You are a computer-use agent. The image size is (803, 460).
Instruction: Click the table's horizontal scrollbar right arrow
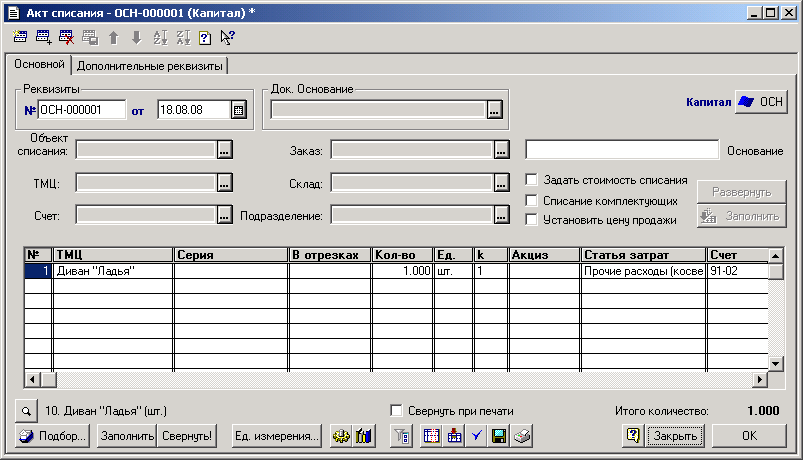[x=760, y=380]
